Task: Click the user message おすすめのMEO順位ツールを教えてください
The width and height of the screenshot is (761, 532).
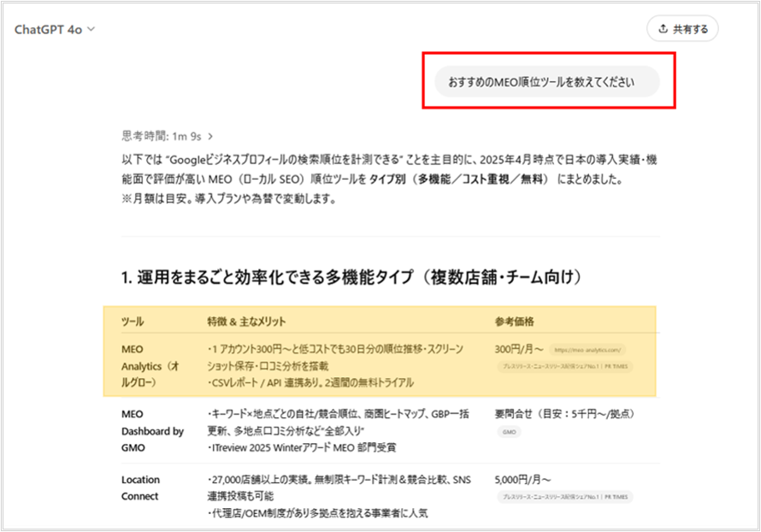Action: [547, 82]
